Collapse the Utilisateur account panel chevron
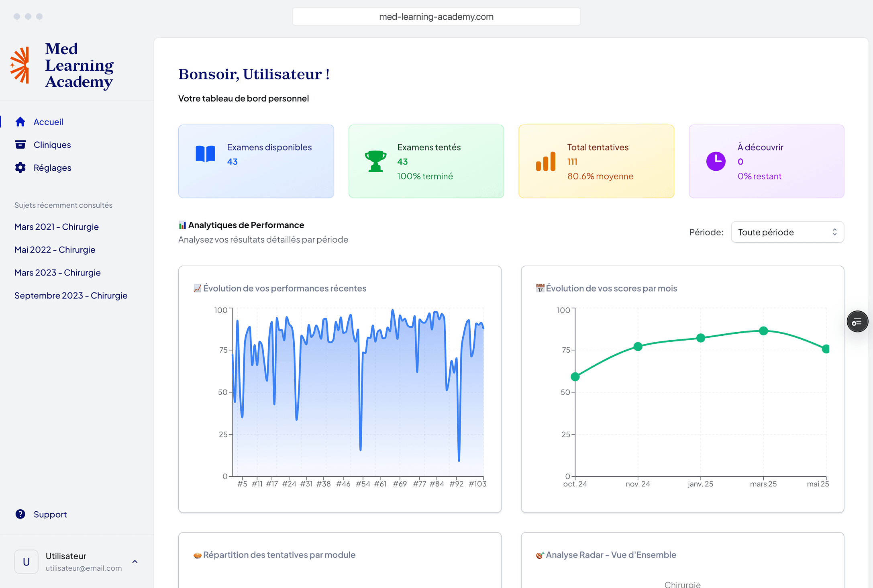This screenshot has width=873, height=588. tap(135, 561)
